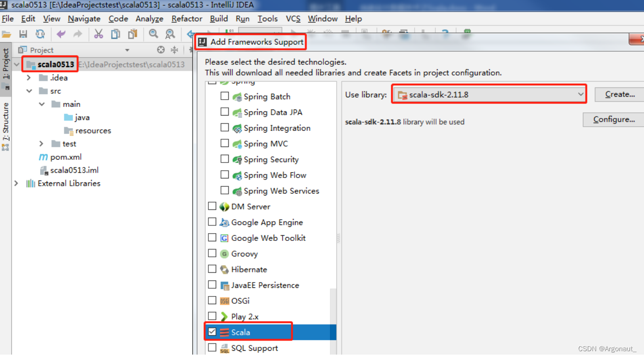Click the Paste clipboard icon
The image size is (644, 357).
(x=132, y=34)
